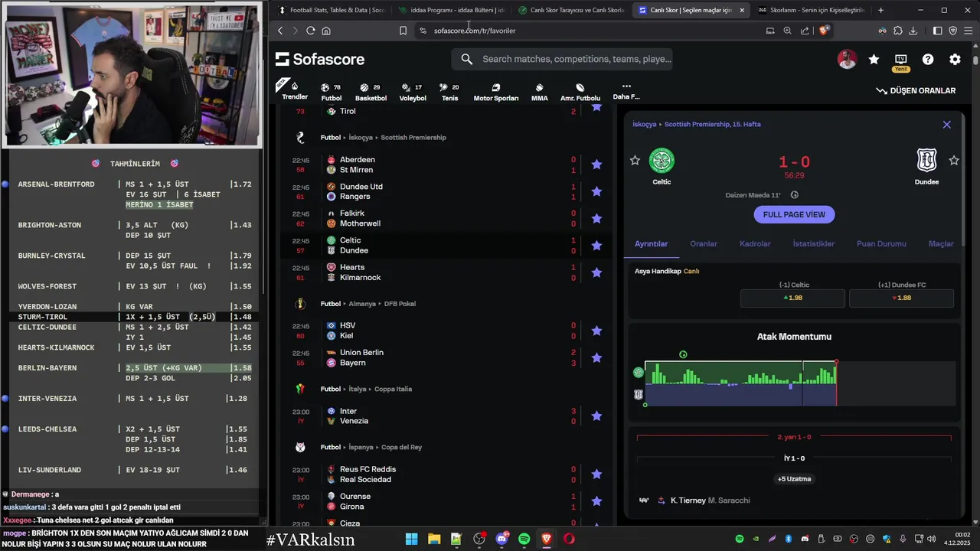Favorite Dundee team in detail panel
980x551 pixels.
pos(953,160)
